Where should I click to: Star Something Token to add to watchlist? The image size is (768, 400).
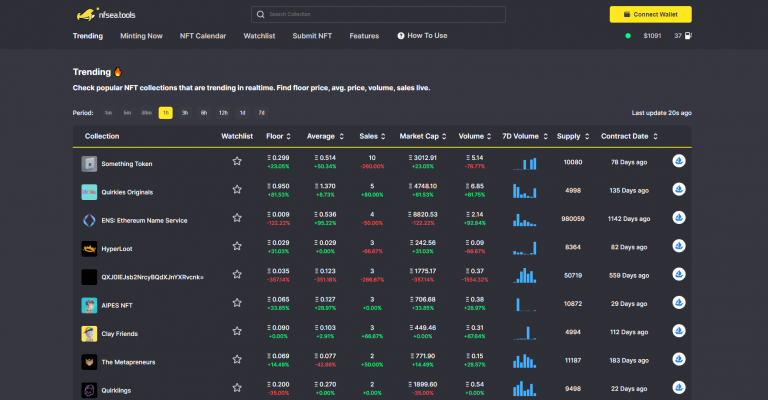[x=237, y=162]
